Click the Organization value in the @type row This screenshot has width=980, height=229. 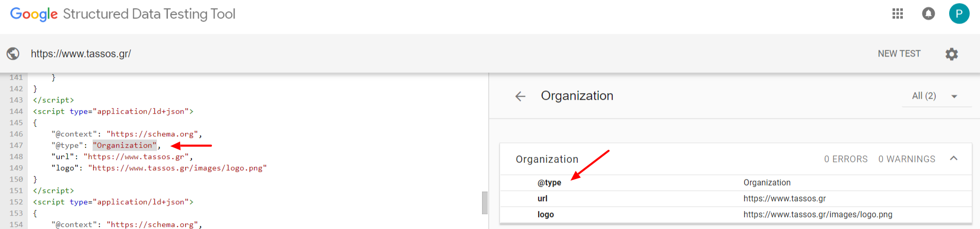[767, 183]
